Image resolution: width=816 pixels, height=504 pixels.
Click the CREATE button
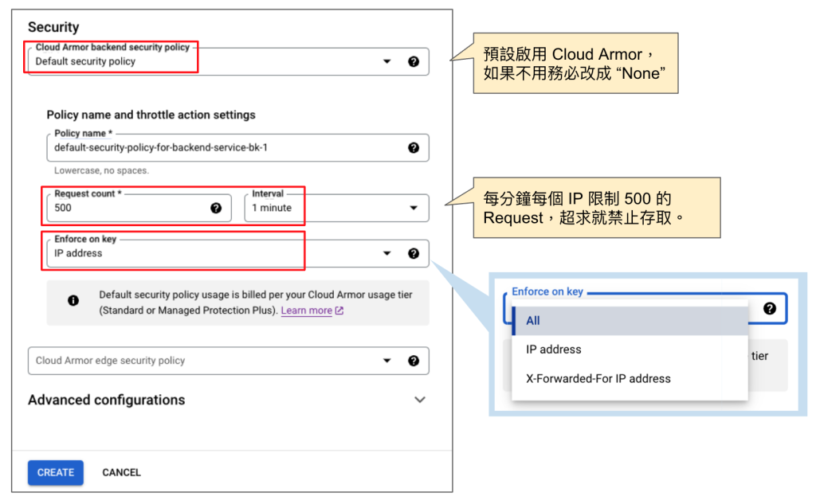56,472
